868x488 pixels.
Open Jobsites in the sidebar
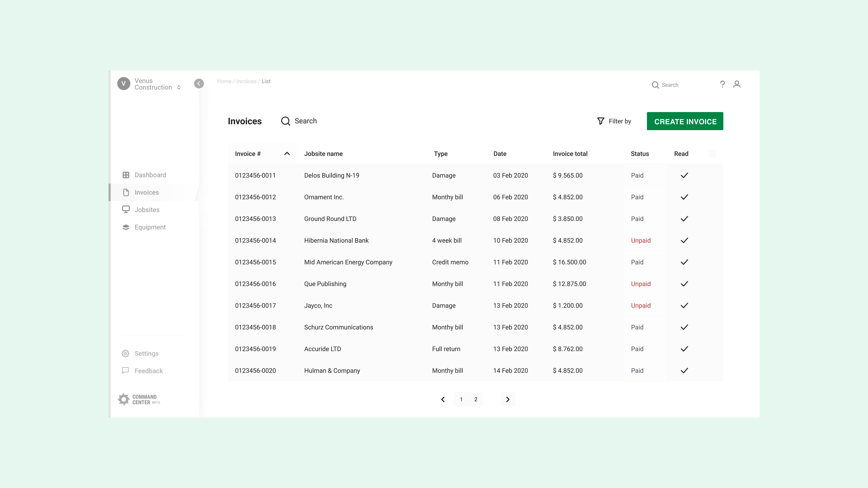146,210
